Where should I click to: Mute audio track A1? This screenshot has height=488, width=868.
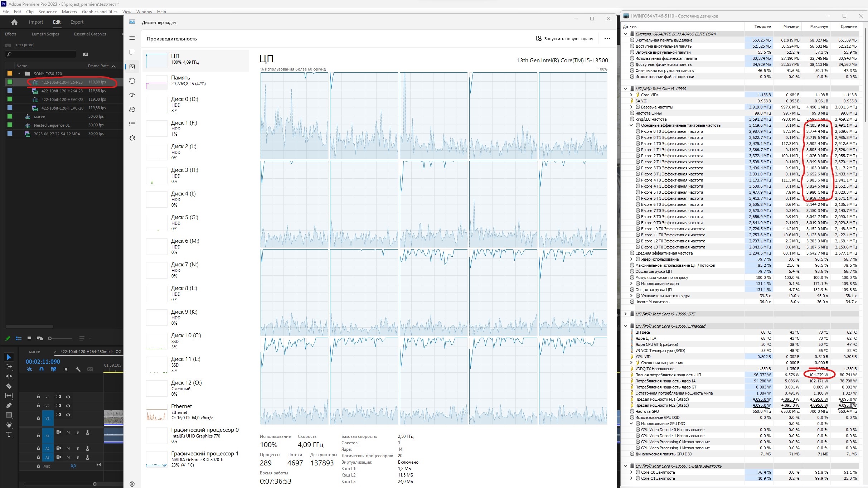coord(68,433)
